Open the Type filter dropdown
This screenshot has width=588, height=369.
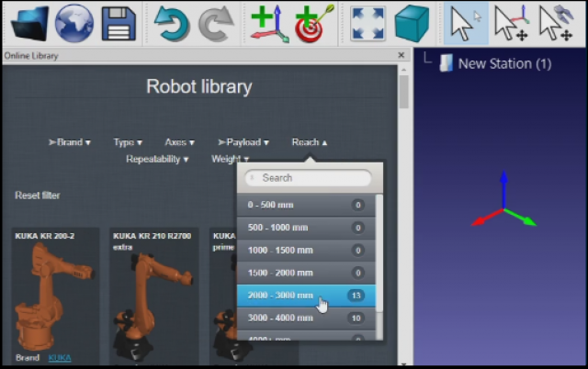[128, 142]
